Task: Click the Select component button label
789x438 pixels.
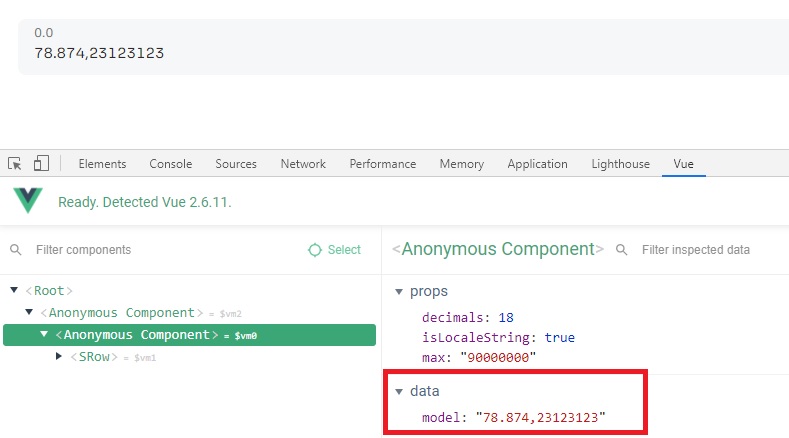Action: tap(344, 250)
